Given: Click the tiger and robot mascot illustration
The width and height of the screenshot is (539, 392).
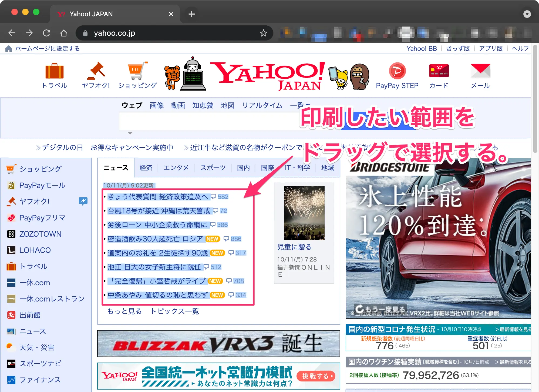Looking at the screenshot, I should pos(185,74).
